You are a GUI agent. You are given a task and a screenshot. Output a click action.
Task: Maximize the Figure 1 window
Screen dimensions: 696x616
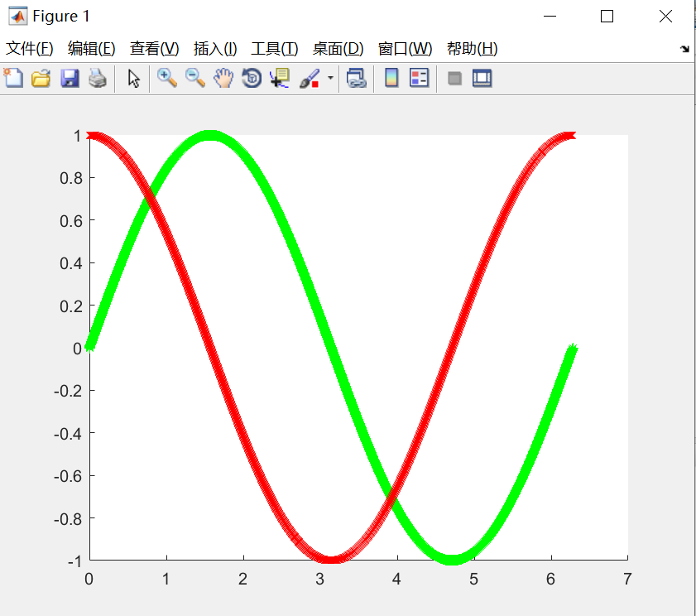click(x=607, y=17)
